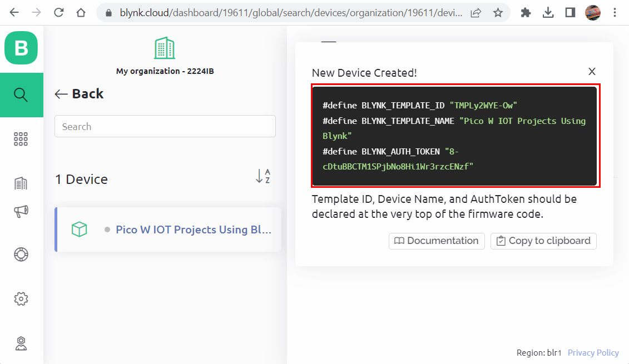Click the grey device status dot
Image resolution: width=629 pixels, height=364 pixels.
point(107,230)
